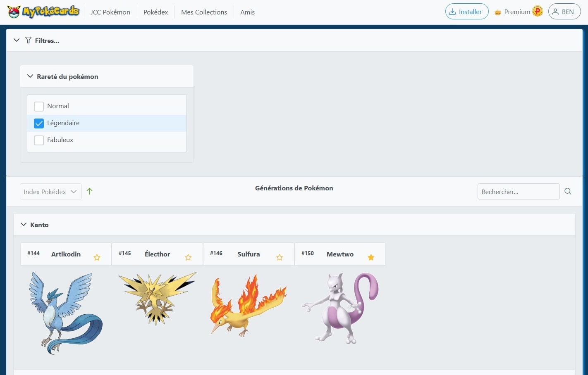Click the search magnifier icon
This screenshot has height=375, width=588.
[568, 191]
